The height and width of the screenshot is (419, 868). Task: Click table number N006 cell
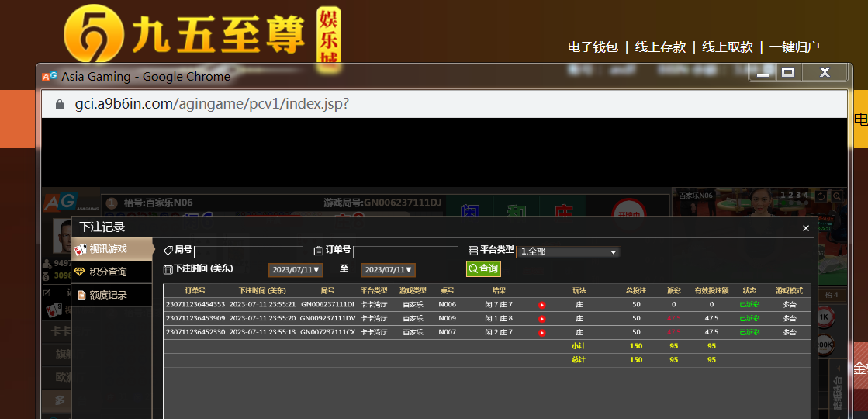448,304
